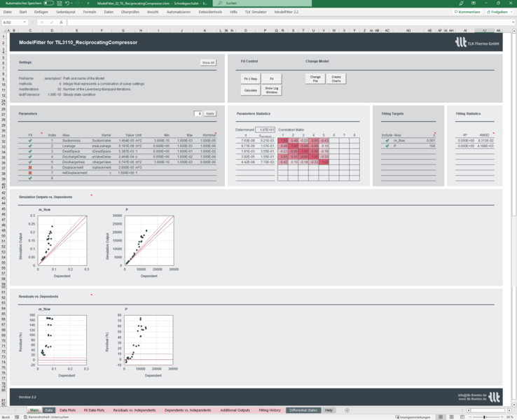Click the pen drawing icon in title bar
This screenshot has width=517, height=420.
tap(461, 3)
